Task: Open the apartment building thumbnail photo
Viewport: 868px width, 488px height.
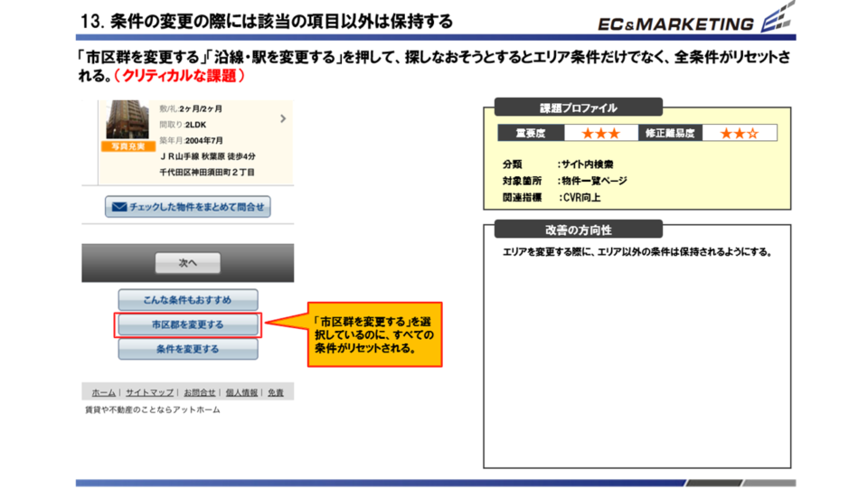Action: click(127, 119)
